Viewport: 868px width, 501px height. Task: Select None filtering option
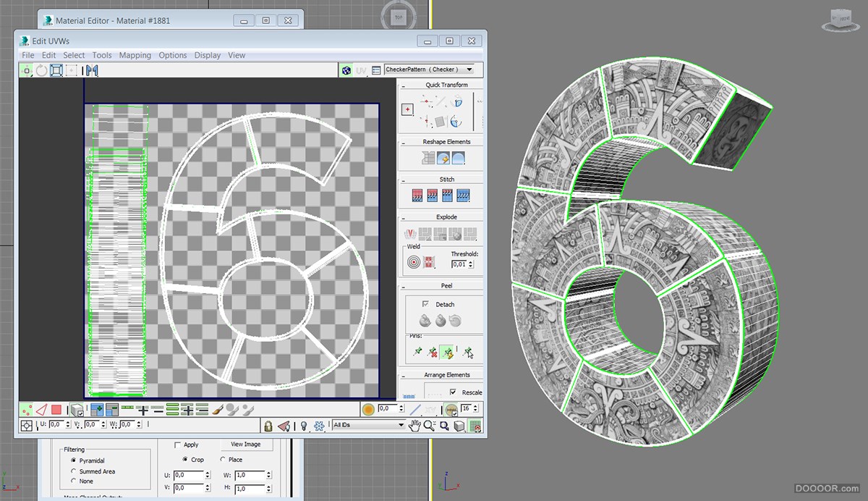pos(74,481)
